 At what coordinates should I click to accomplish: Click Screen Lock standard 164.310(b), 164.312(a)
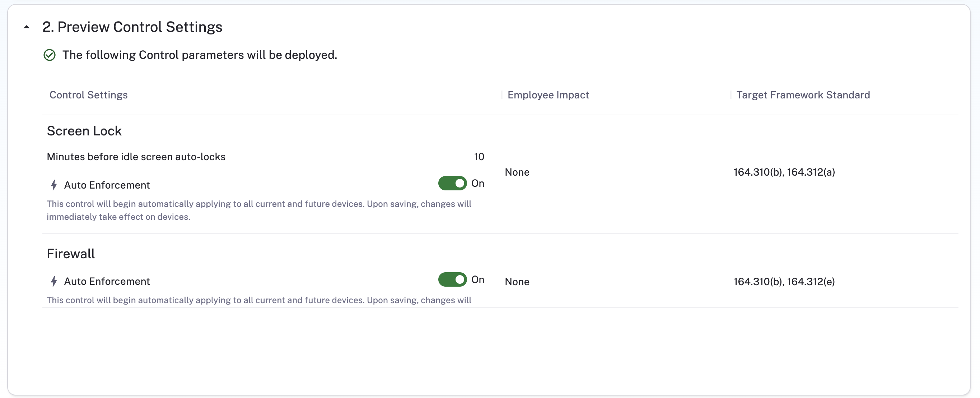(x=784, y=172)
